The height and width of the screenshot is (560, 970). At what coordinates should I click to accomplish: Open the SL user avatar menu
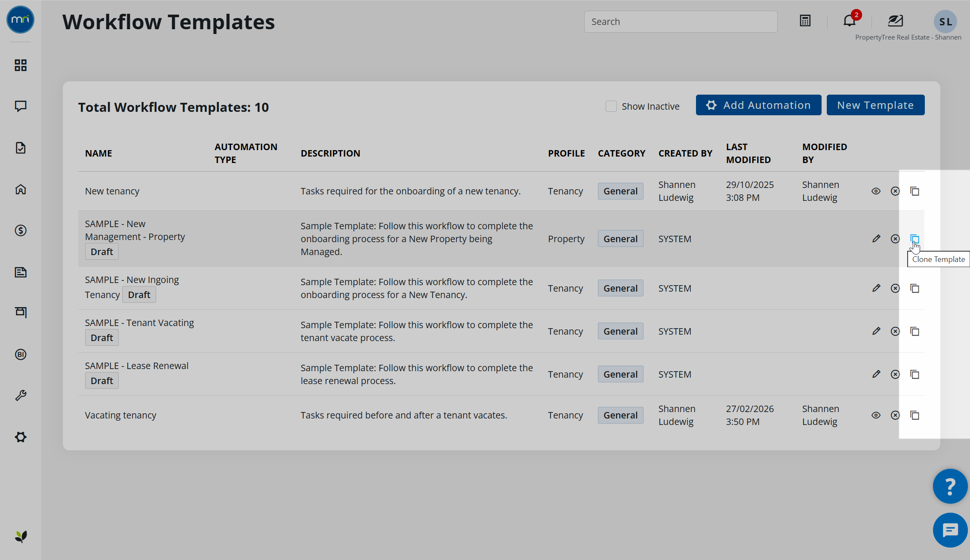945,22
